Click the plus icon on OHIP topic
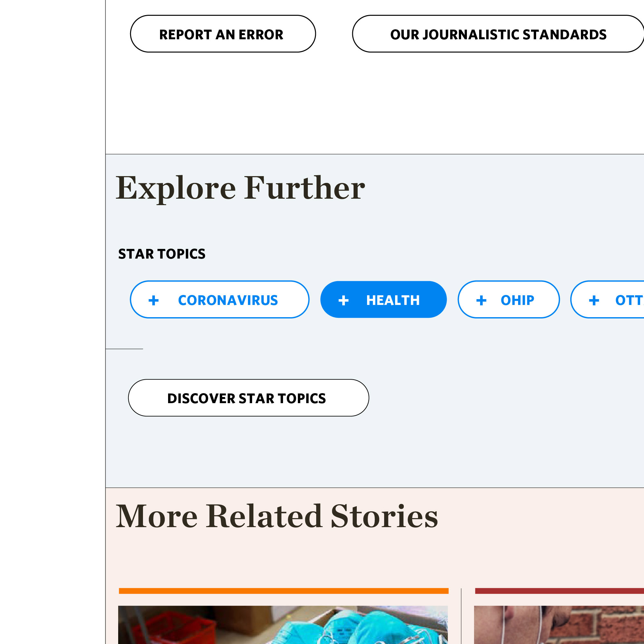This screenshot has height=644, width=644. pos(481,300)
